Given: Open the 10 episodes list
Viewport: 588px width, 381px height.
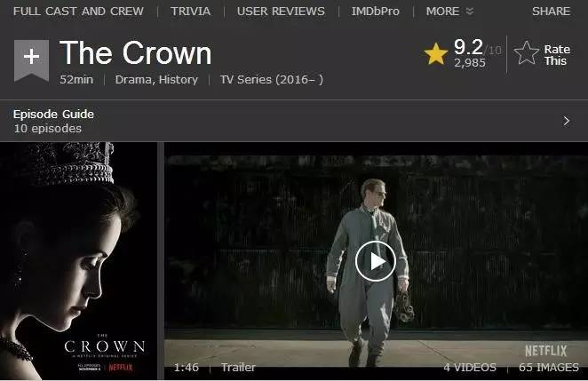Looking at the screenshot, I should tap(48, 129).
